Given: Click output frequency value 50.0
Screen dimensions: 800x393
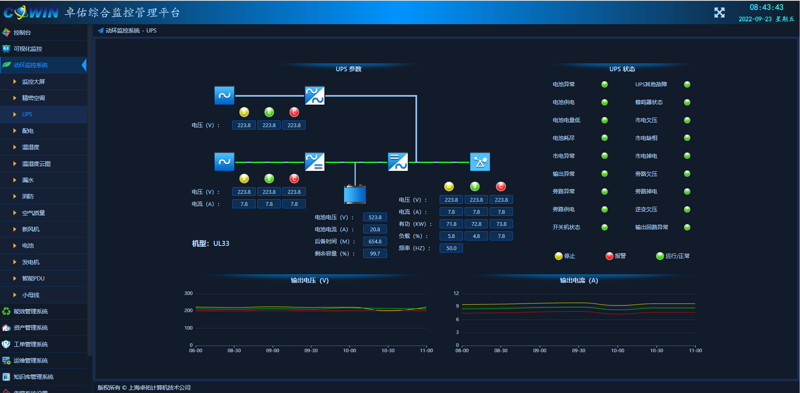Looking at the screenshot, I should [451, 248].
